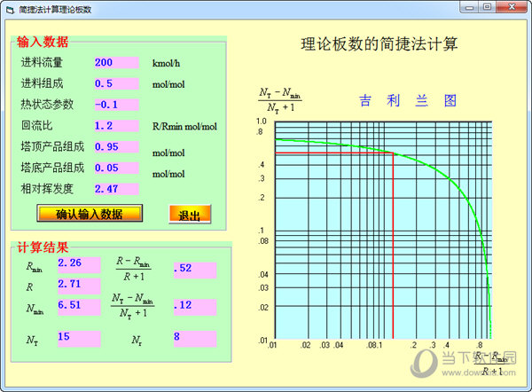
Task: Click the 回流比 label
Action: (36, 126)
